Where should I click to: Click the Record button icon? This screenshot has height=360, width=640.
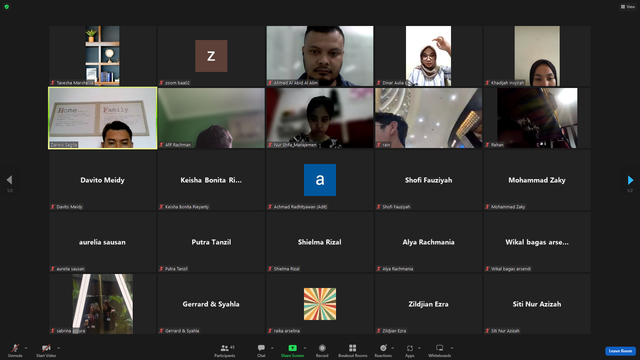[x=322, y=348]
